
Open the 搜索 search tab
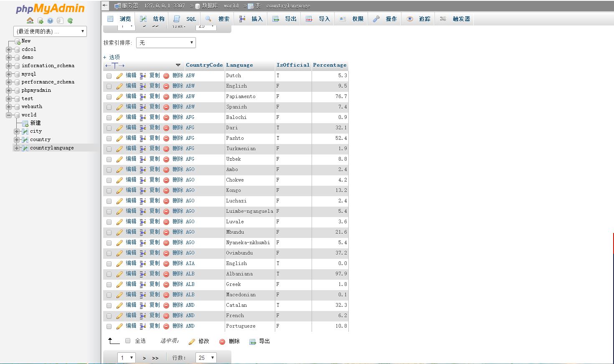pos(217,19)
